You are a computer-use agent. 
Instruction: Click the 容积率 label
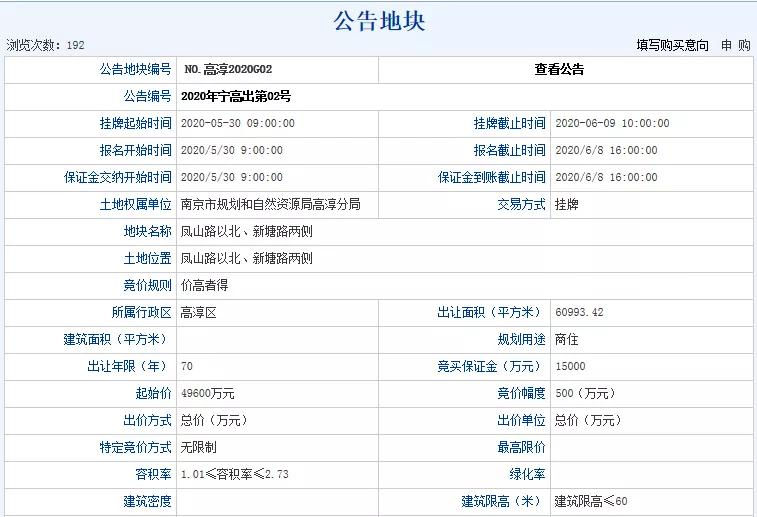154,475
